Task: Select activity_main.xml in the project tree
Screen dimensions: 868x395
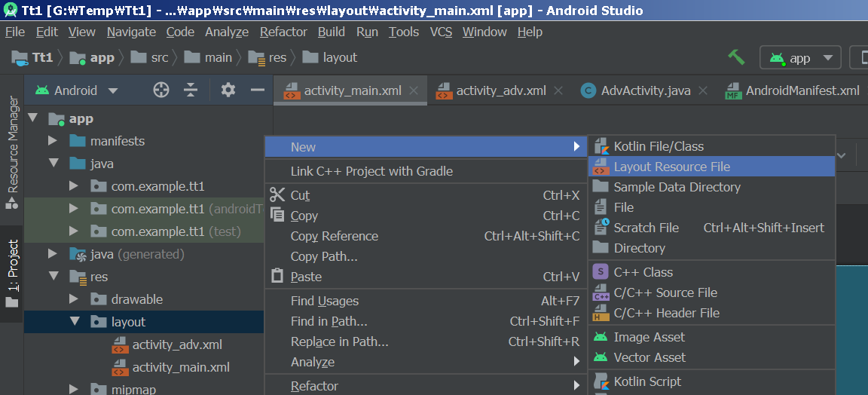Action: tap(170, 367)
